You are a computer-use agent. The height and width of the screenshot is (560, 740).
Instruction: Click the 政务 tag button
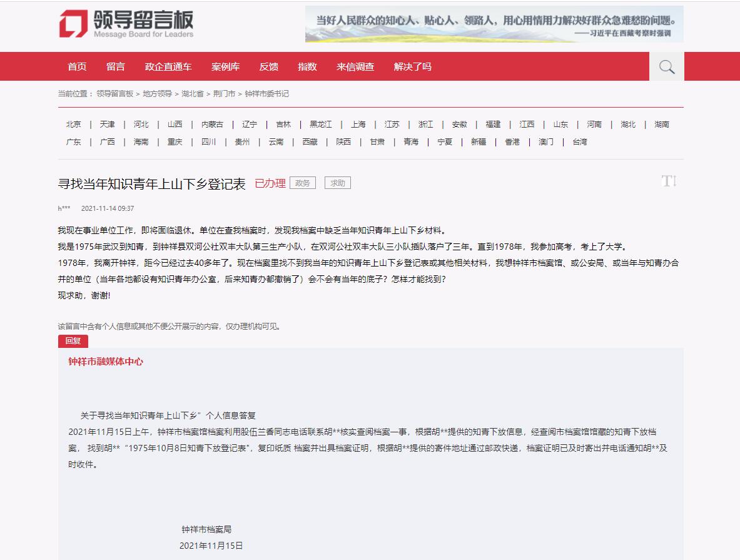tap(303, 183)
